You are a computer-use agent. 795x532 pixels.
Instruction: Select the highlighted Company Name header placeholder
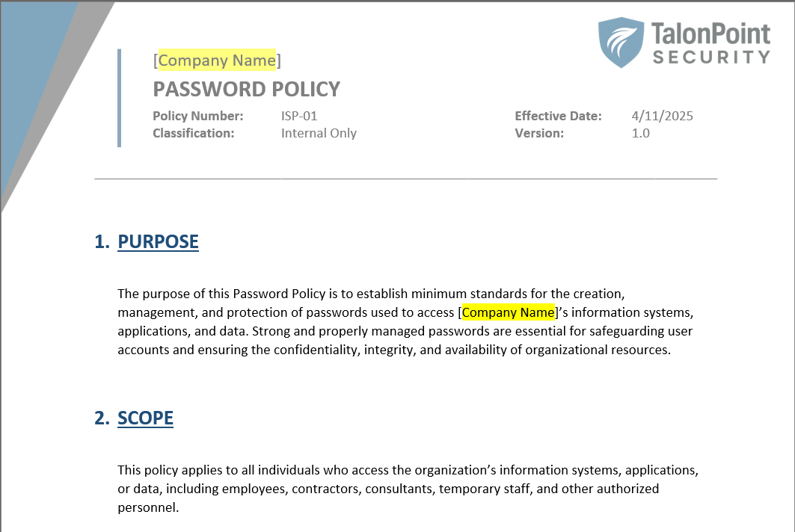[217, 61]
